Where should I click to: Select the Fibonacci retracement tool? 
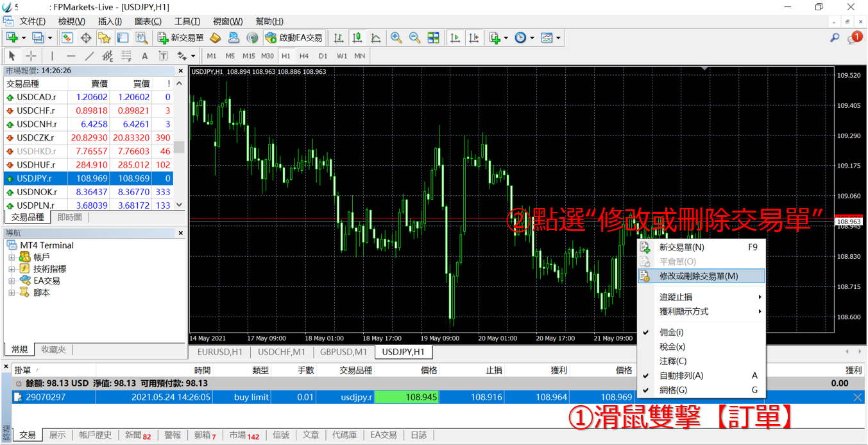(126, 56)
